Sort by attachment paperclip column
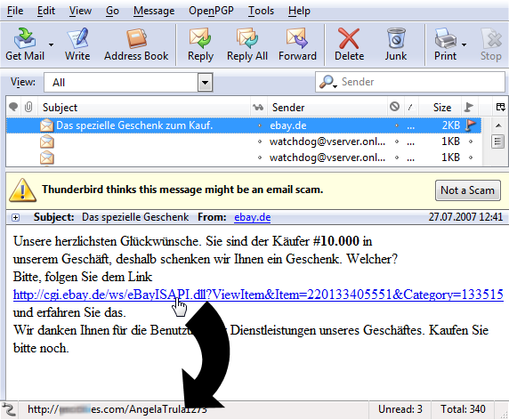 click(28, 107)
